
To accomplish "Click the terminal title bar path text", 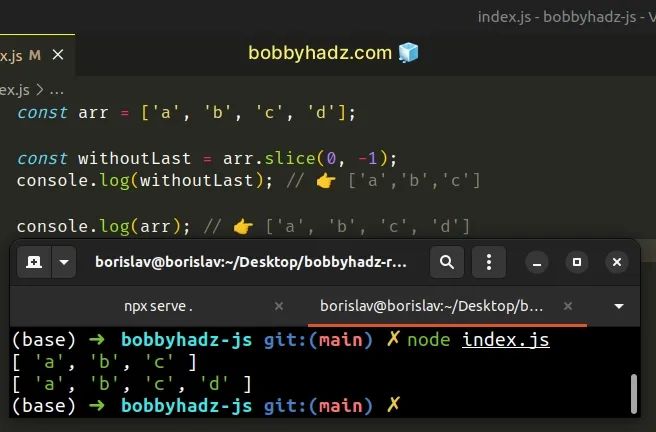I will click(251, 262).
